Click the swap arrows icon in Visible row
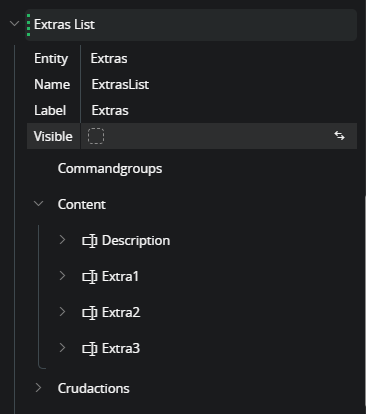This screenshot has width=366, height=414. click(x=339, y=136)
